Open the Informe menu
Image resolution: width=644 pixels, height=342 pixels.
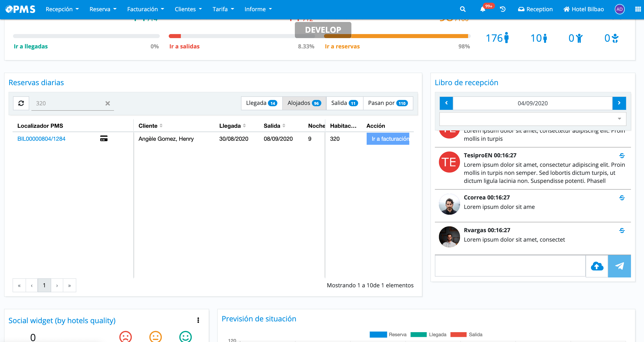click(x=258, y=9)
